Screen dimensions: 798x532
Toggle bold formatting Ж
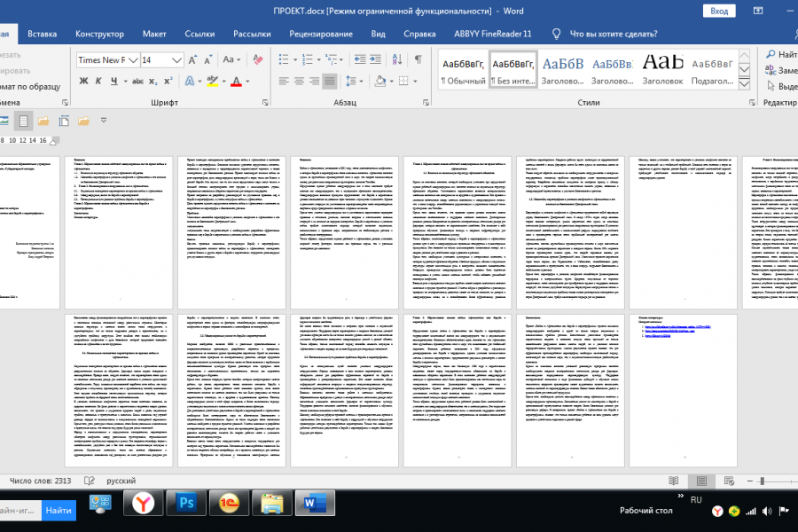click(83, 81)
